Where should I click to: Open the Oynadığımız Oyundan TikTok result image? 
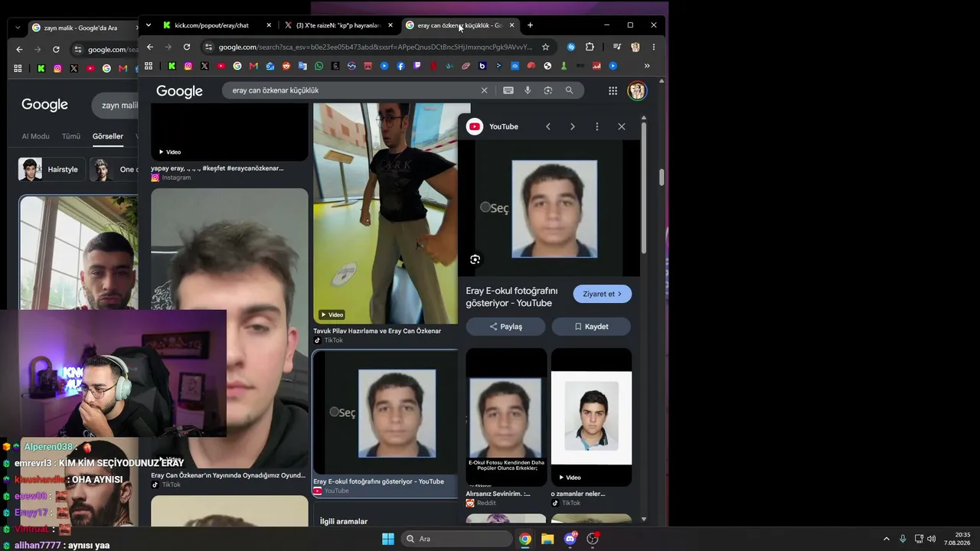coord(230,328)
